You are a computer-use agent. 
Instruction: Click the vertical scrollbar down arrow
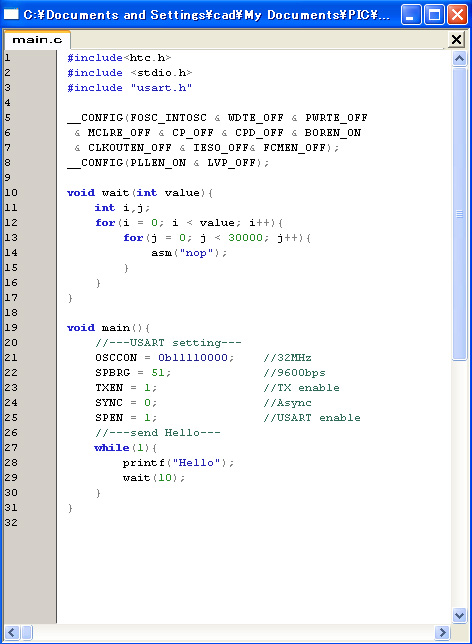tap(459, 615)
